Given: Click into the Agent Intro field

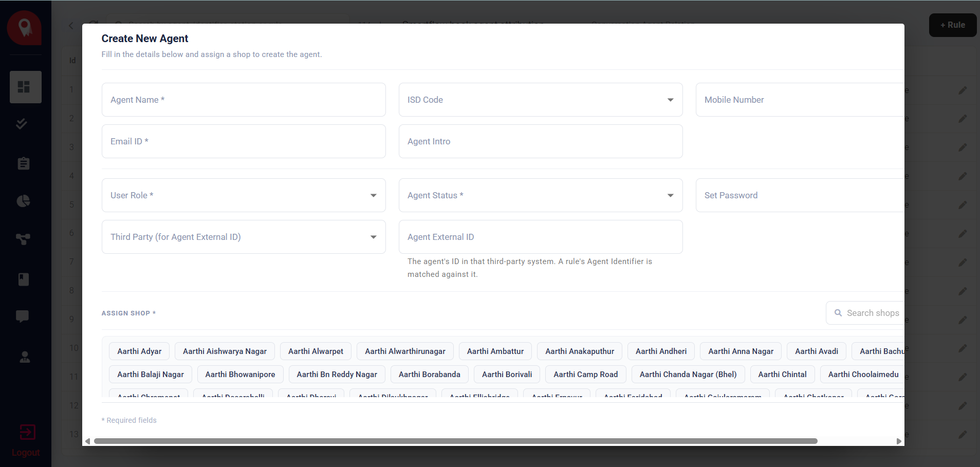Looking at the screenshot, I should (541, 141).
